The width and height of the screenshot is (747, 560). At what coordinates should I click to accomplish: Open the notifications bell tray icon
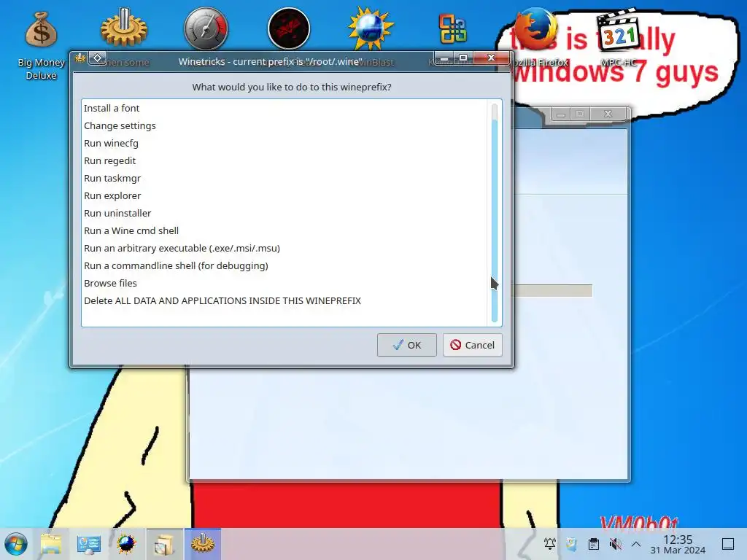tap(550, 543)
